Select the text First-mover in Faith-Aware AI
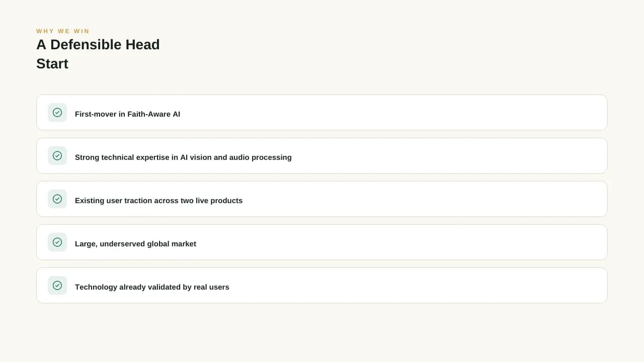The height and width of the screenshot is (362, 644). click(x=127, y=114)
